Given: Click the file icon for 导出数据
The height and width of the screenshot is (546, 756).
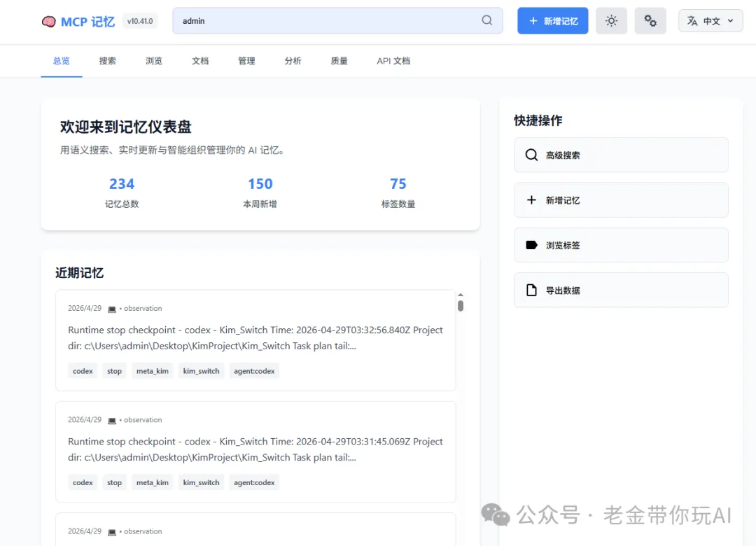Looking at the screenshot, I should coord(531,290).
